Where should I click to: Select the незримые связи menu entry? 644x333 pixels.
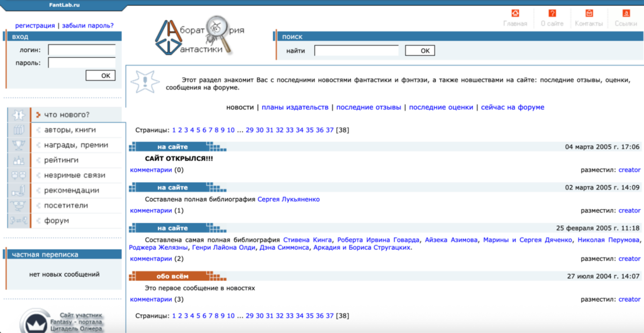[74, 175]
